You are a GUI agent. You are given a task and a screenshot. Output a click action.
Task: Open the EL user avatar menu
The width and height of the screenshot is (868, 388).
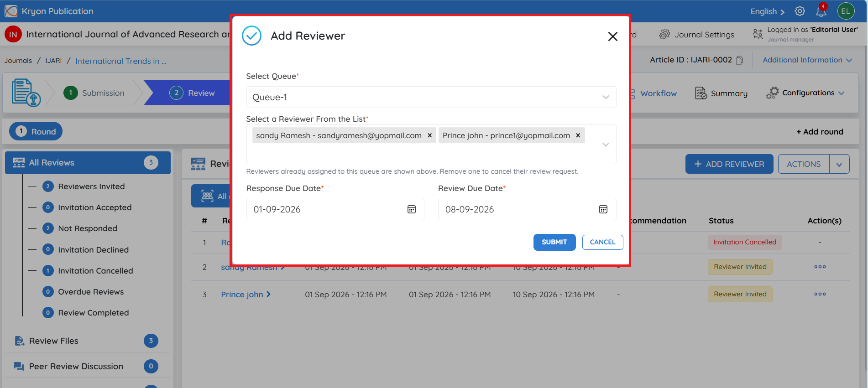coord(846,11)
